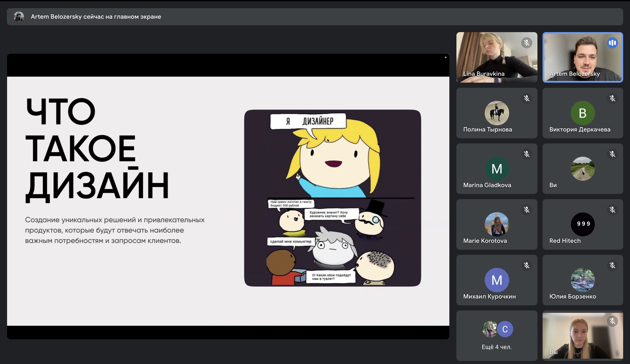Open the Ещё 4 чел. participants tile
Viewport: 630px width, 364px height.
(497, 336)
